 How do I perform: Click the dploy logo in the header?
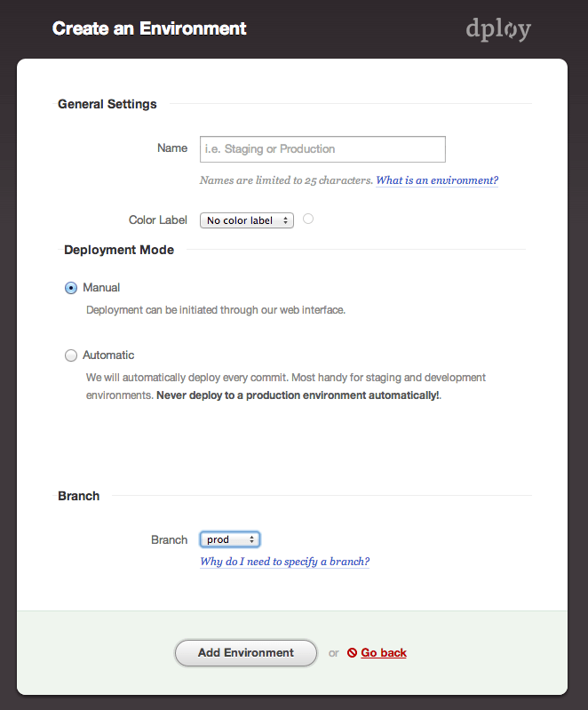point(498,29)
